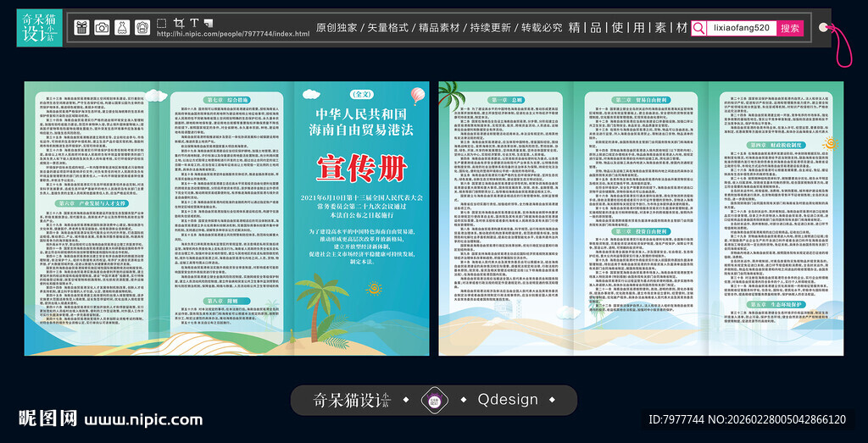Click the gift box icon
868x443 pixels.
point(82,28)
